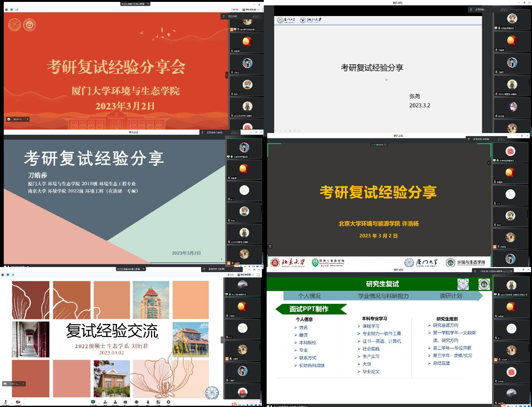Unmute the microphone in the 复试经验交流 meeting toolbar

click(x=5, y=402)
